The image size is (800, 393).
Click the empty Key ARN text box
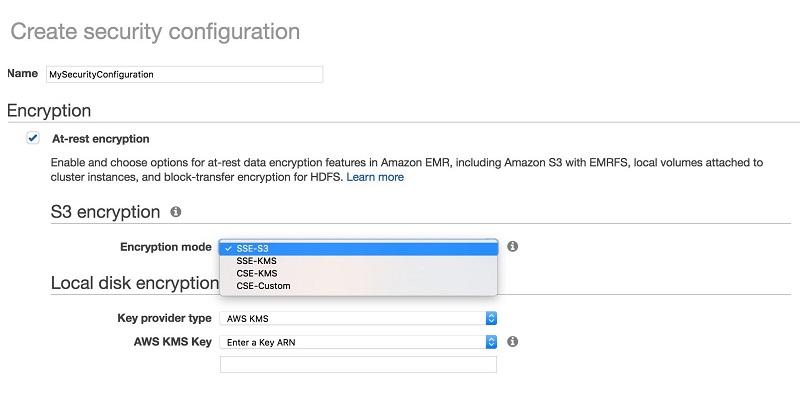coord(358,364)
